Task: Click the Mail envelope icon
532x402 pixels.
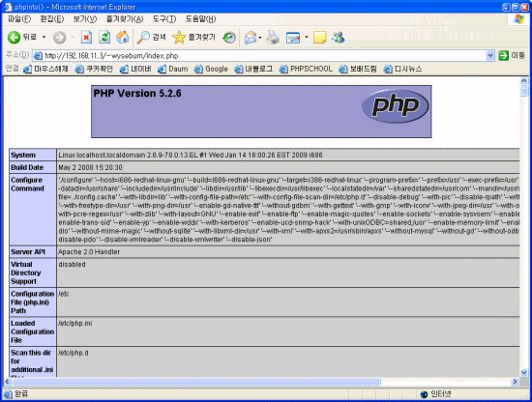Action: pyautogui.click(x=251, y=38)
